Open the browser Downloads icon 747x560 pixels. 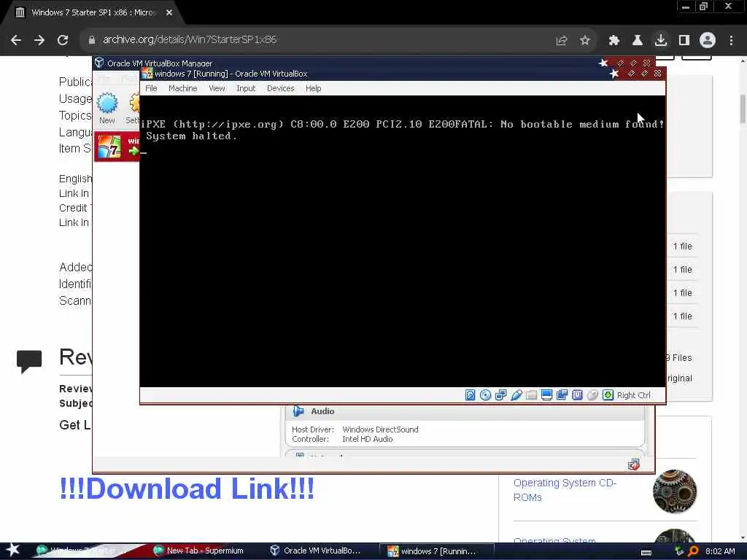pos(660,41)
